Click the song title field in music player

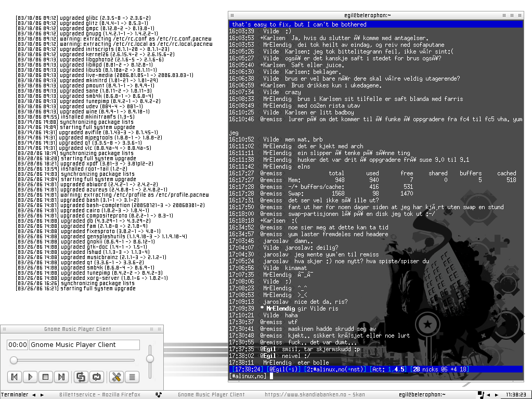click(x=84, y=345)
